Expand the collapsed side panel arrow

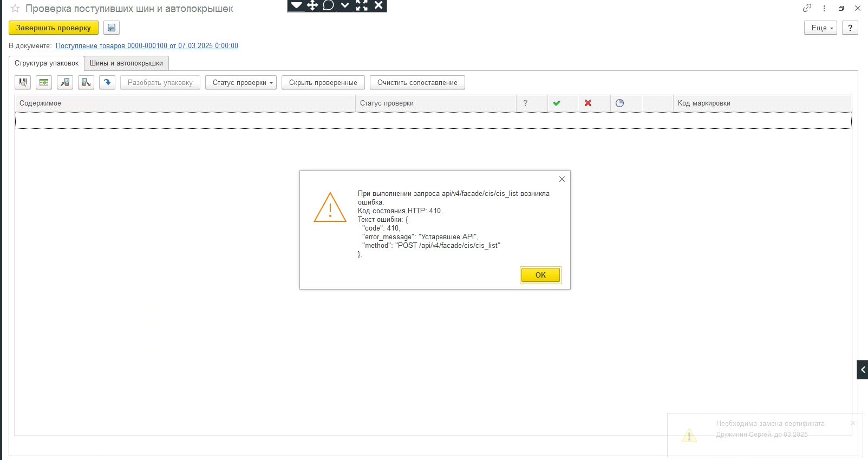pyautogui.click(x=863, y=370)
